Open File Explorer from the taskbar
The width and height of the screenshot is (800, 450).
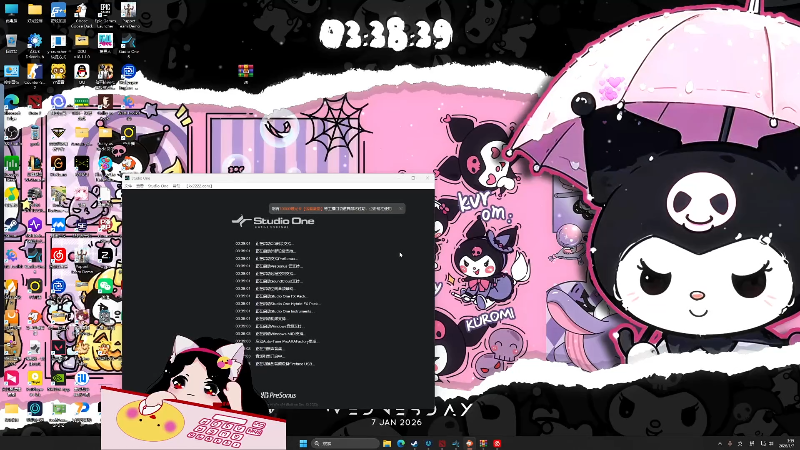click(387, 443)
